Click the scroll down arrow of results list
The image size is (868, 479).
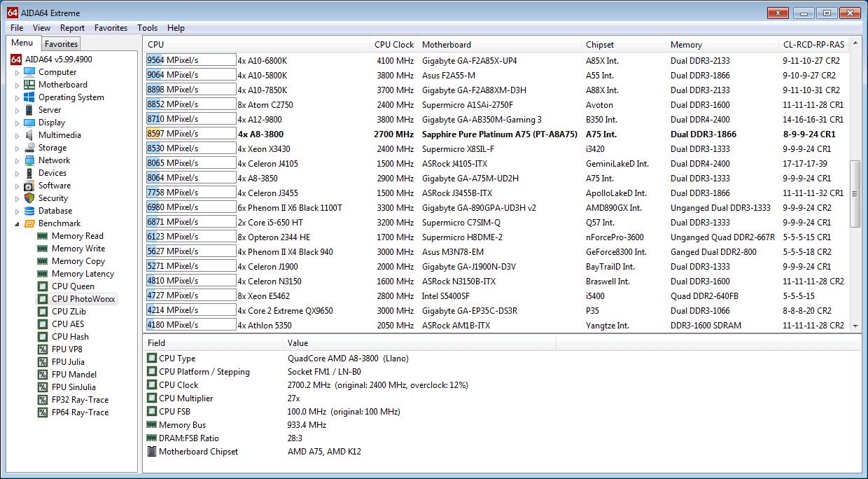(855, 326)
